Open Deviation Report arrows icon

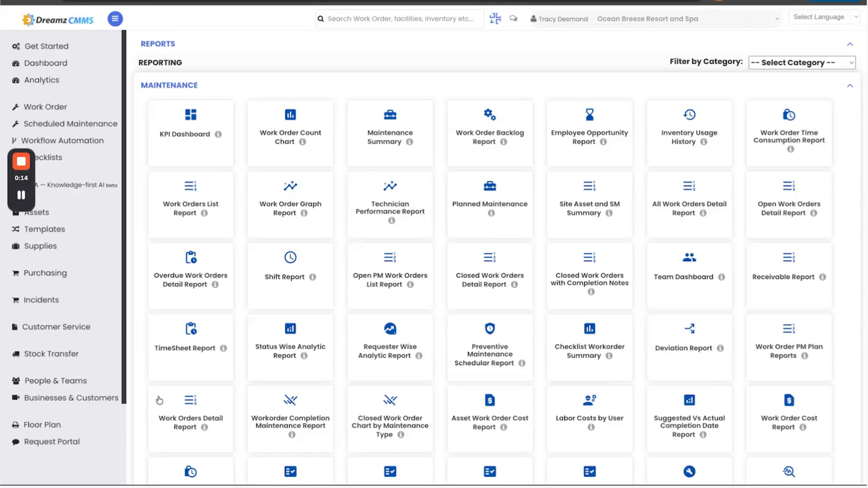(x=689, y=329)
